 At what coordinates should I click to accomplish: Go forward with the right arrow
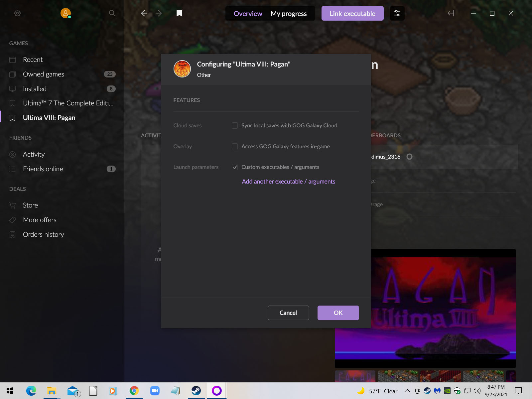[x=159, y=13]
